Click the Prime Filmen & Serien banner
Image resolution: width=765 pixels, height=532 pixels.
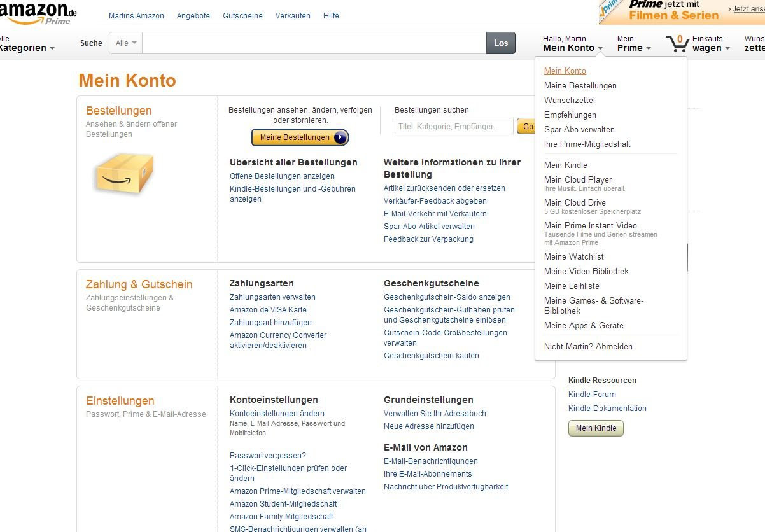pyautogui.click(x=682, y=12)
